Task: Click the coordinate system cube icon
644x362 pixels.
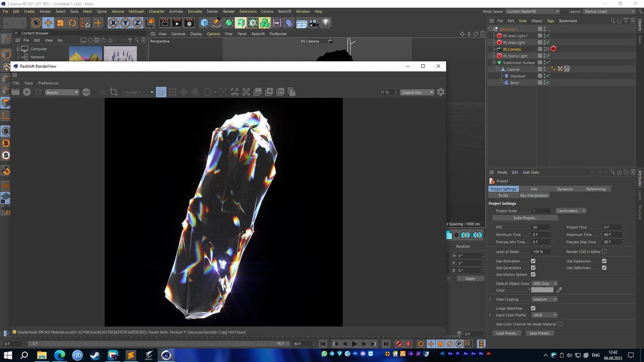Action: pyautogui.click(x=150, y=23)
